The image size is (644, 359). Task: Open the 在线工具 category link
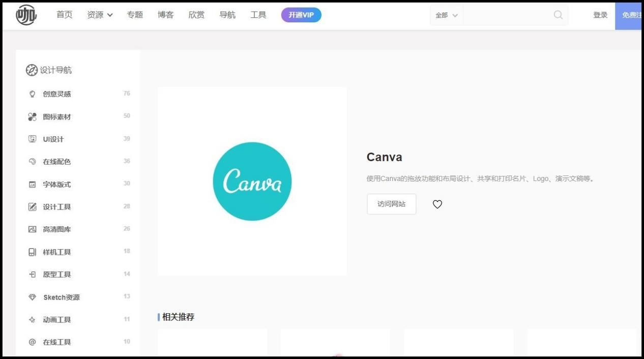click(x=57, y=342)
